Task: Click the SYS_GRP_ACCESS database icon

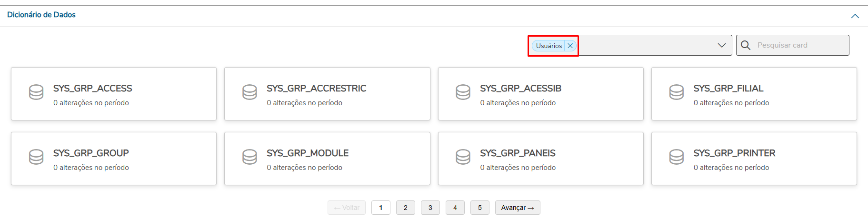Action: tap(36, 92)
